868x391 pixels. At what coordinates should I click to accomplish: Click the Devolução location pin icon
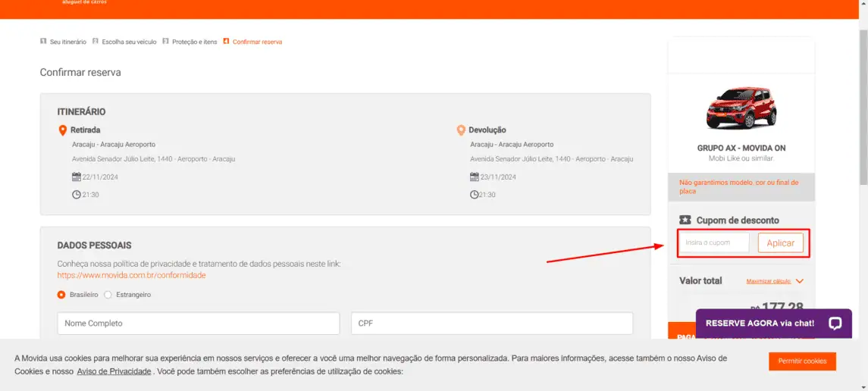[461, 130]
